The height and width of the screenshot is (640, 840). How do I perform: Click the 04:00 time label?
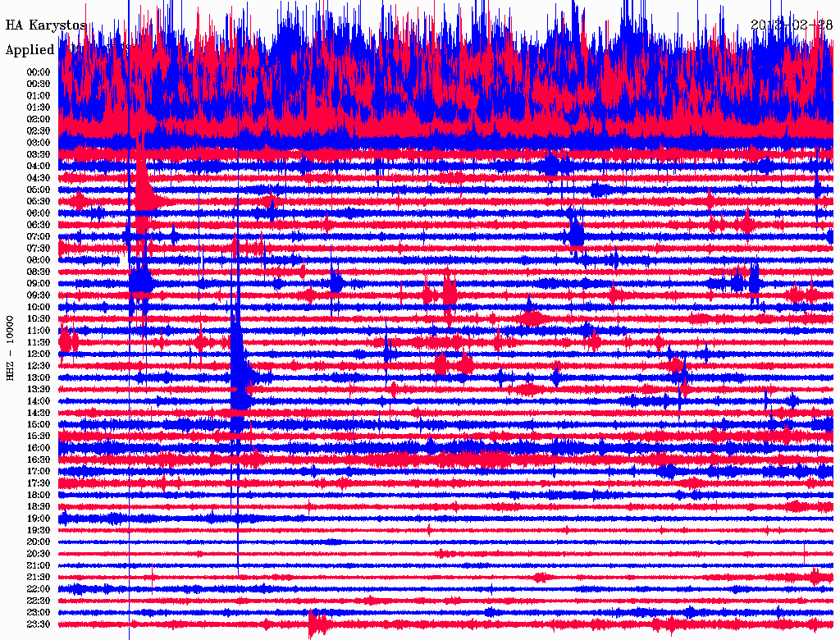39,167
